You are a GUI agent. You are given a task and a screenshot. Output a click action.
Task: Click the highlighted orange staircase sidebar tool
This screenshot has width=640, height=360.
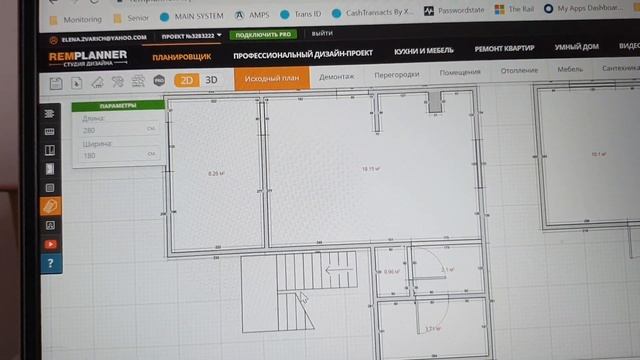pos(50,206)
